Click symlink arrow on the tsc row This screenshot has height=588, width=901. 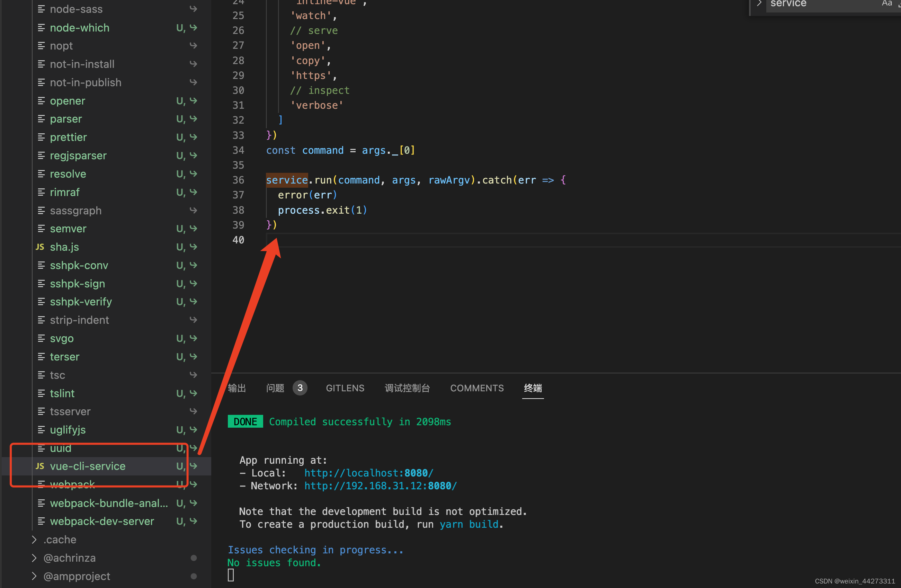coord(194,375)
